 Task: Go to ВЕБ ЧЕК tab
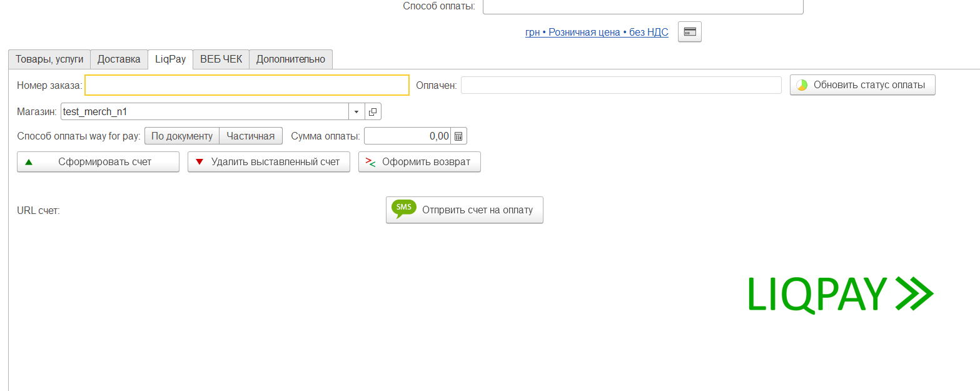click(221, 59)
